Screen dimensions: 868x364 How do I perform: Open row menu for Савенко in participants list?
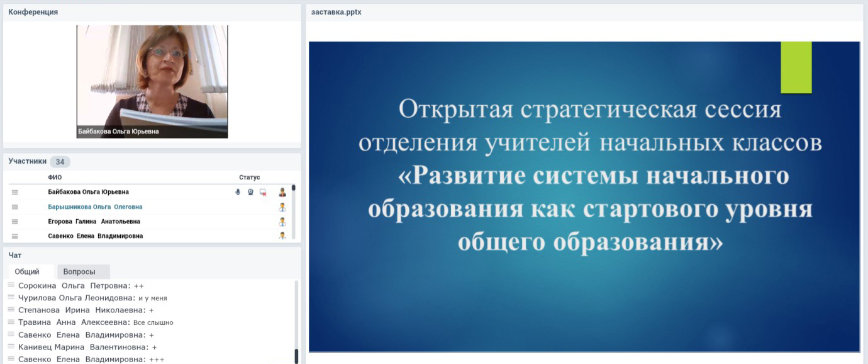[15, 236]
